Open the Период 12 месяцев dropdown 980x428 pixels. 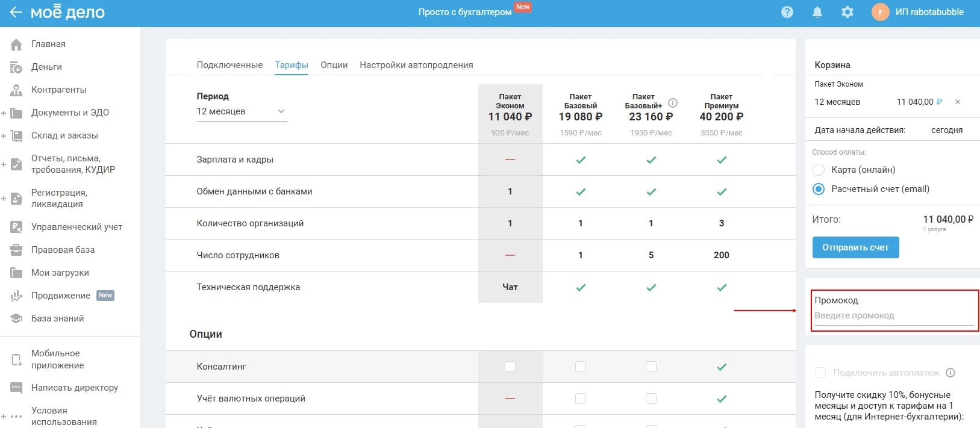[x=242, y=111]
